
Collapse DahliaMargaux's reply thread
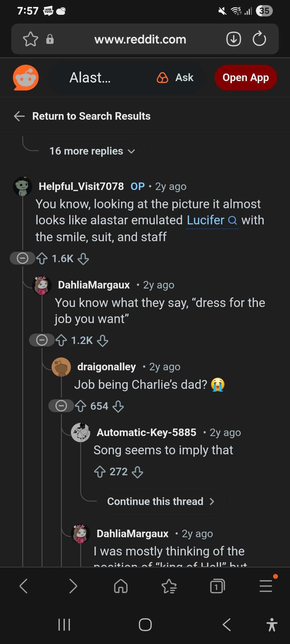coord(42,340)
